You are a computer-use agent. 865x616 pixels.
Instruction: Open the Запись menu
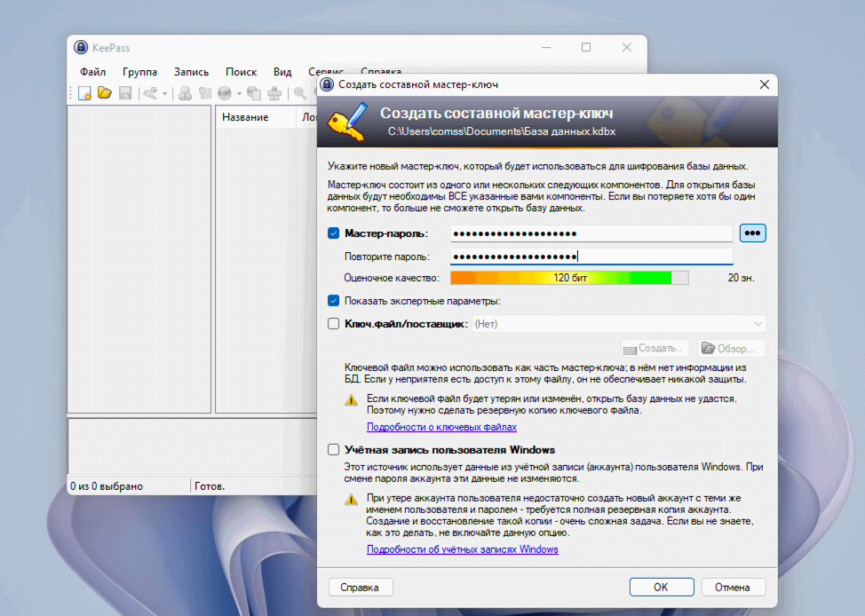click(x=192, y=72)
